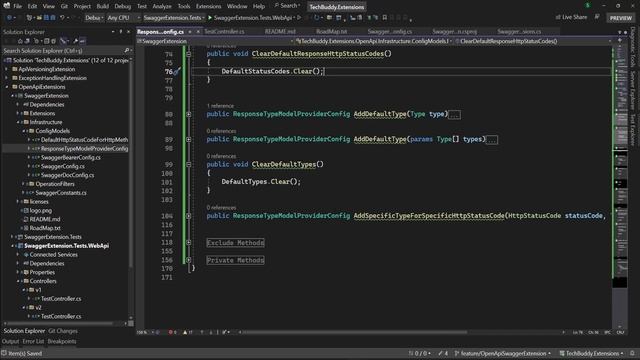
Task: Close the active ResponseTypeModelProviderConfig.cs tab
Action: point(198,31)
